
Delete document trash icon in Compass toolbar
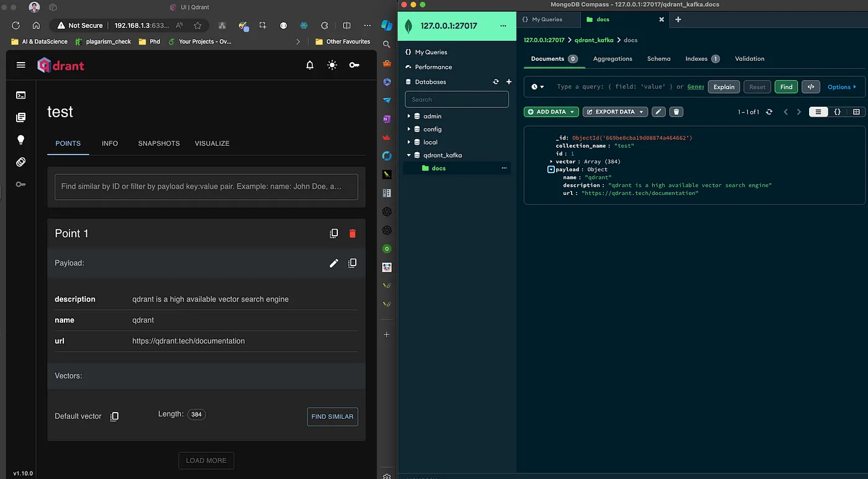[x=676, y=112]
